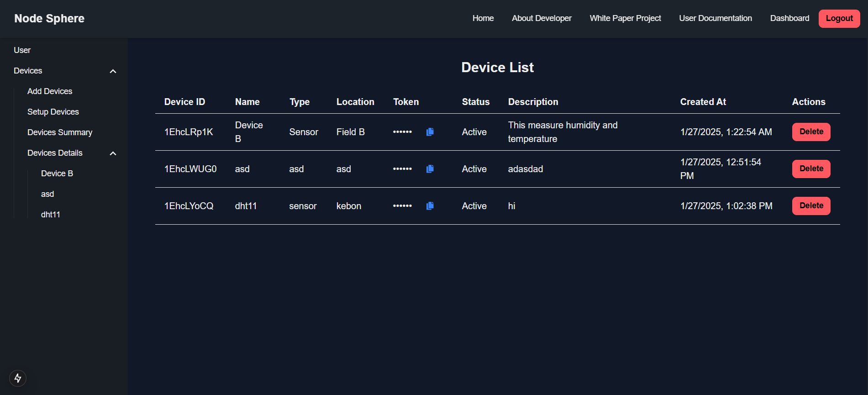Image resolution: width=868 pixels, height=395 pixels.
Task: Copy token for device 1EhcLRp1K
Action: [x=430, y=132]
